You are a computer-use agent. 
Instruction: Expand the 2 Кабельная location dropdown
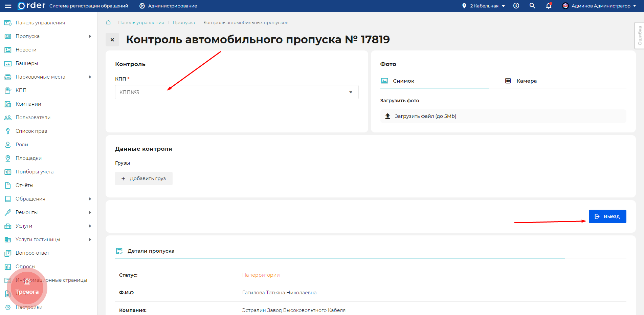[x=484, y=6]
